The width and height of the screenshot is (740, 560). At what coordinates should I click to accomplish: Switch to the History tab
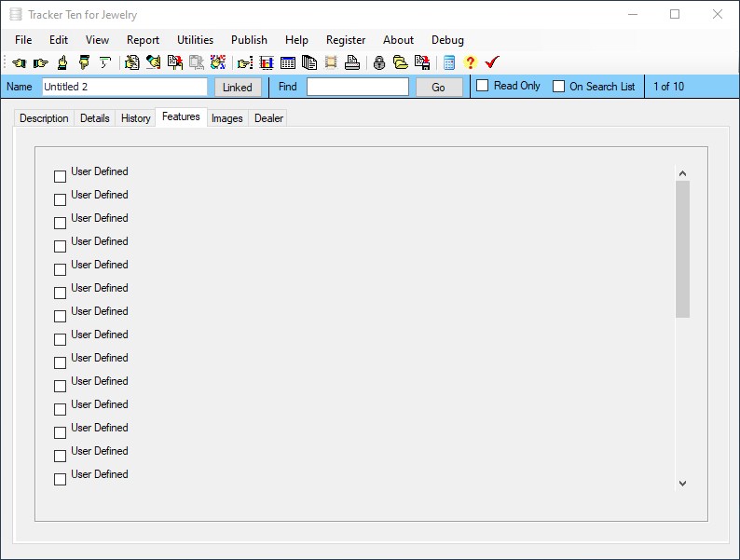(136, 118)
